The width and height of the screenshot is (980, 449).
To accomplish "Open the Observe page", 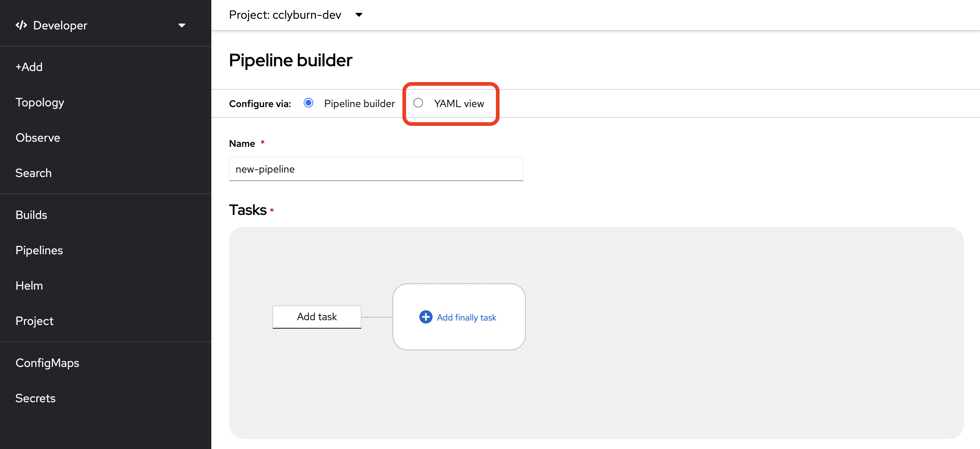I will (x=38, y=138).
